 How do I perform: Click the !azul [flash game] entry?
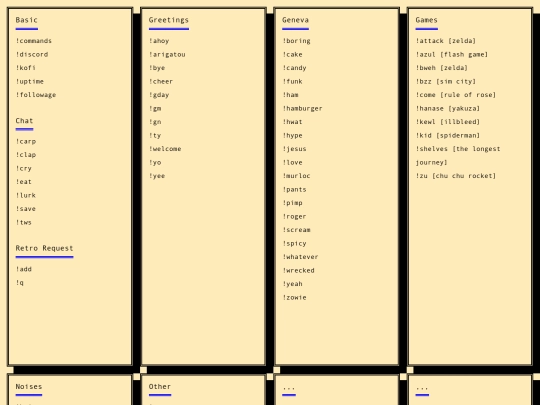click(x=452, y=54)
